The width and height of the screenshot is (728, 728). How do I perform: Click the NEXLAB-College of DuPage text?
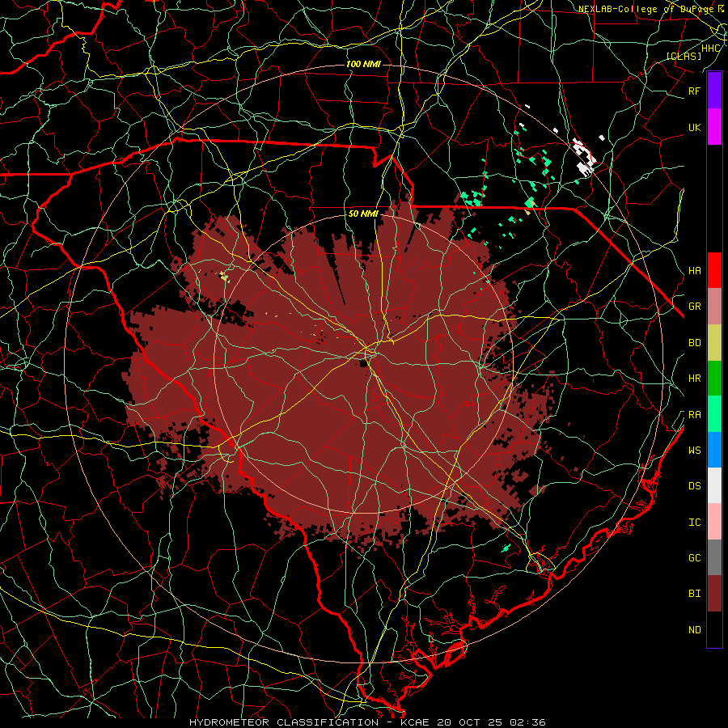pos(645,9)
